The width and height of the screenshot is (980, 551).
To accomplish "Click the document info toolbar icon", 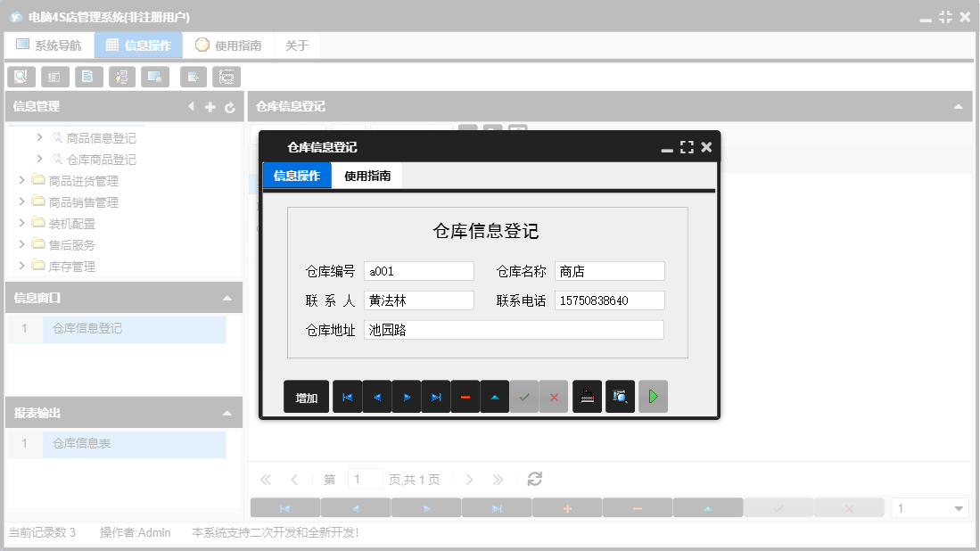I will (x=88, y=77).
